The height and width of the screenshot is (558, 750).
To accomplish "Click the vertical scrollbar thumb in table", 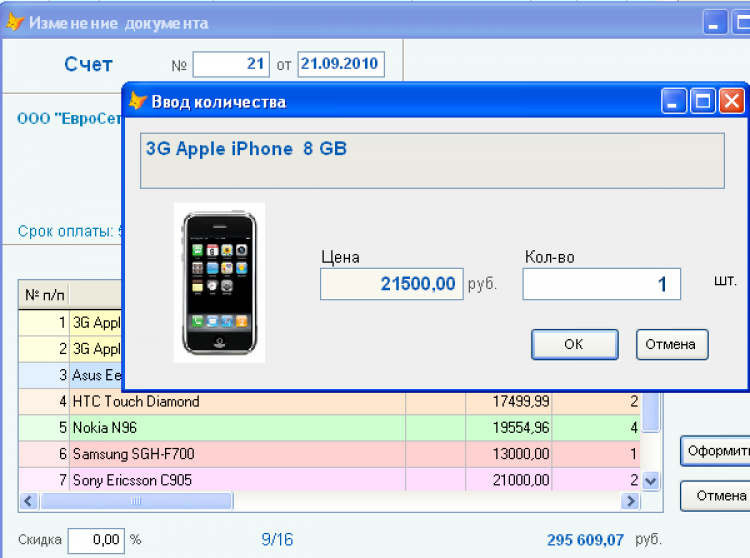I will (x=651, y=412).
